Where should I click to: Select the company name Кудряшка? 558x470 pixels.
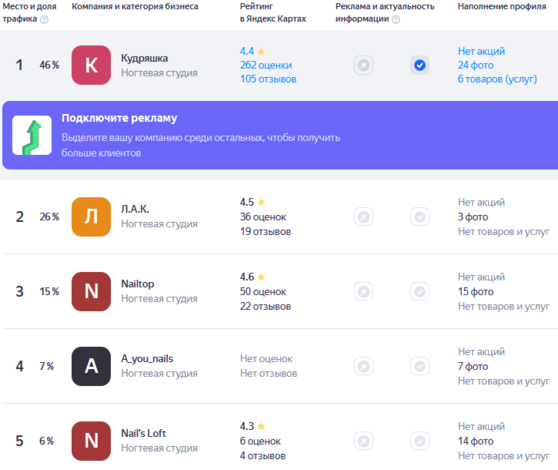tap(144, 58)
